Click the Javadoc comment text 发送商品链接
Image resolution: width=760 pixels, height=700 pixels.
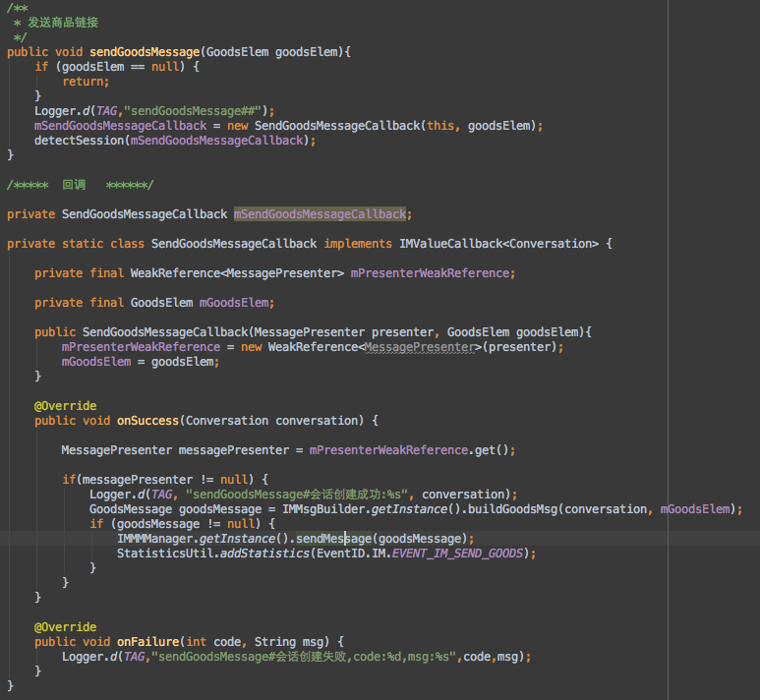(x=62, y=22)
